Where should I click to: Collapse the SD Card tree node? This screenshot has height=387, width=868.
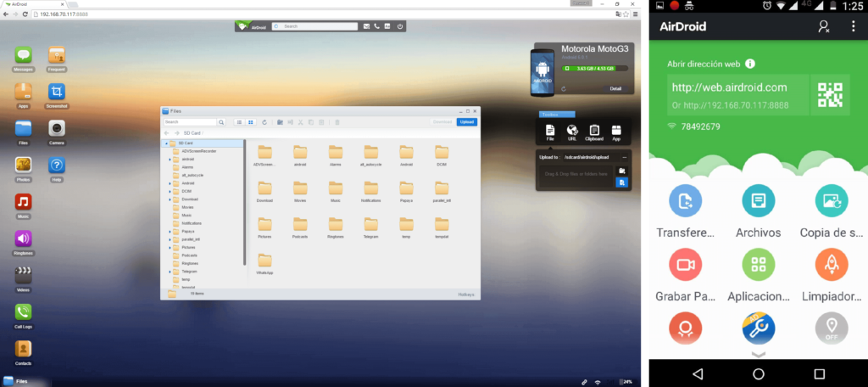(x=166, y=143)
